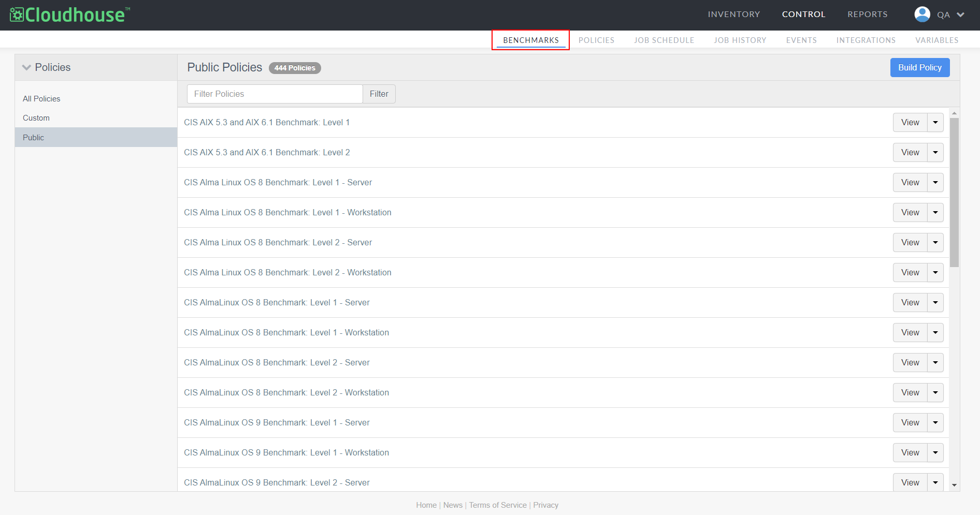980x515 pixels.
Task: Open dropdown for AlmaLinux OS 9 Level 1 - Workstation
Action: pyautogui.click(x=935, y=453)
